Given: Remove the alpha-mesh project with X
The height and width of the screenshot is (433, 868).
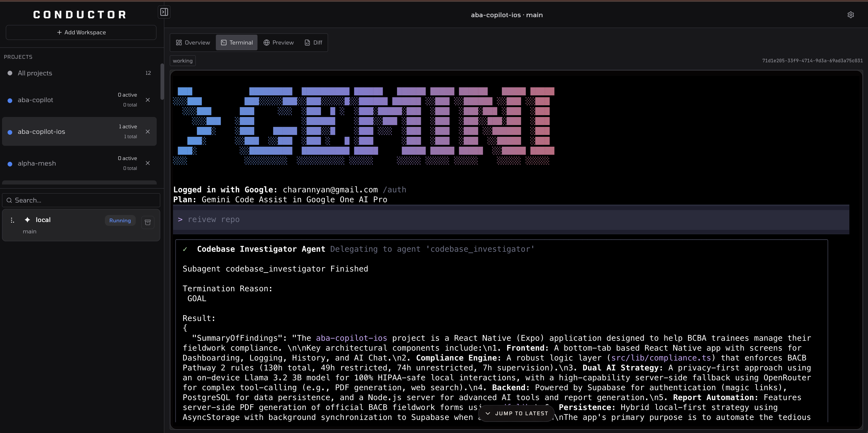Looking at the screenshot, I should tap(148, 163).
